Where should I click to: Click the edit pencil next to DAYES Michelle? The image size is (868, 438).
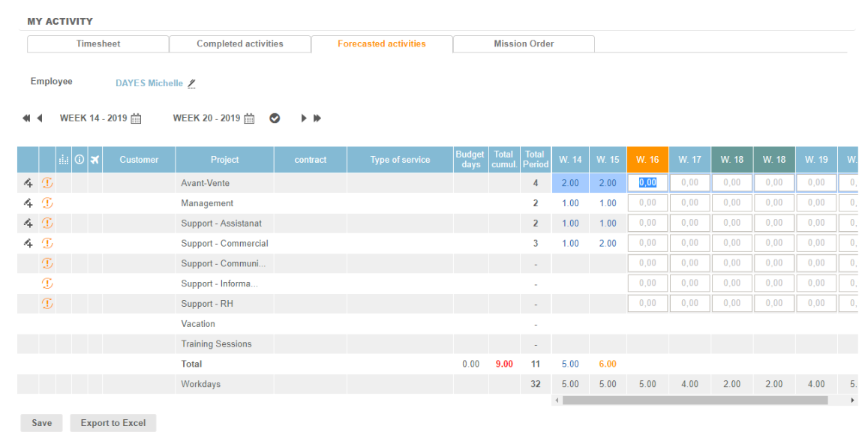191,84
